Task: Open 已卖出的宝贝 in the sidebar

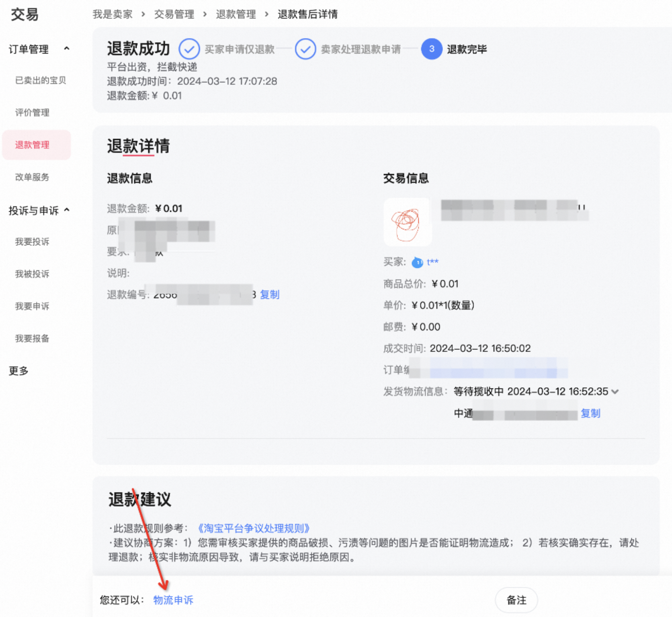Action: pyautogui.click(x=40, y=80)
